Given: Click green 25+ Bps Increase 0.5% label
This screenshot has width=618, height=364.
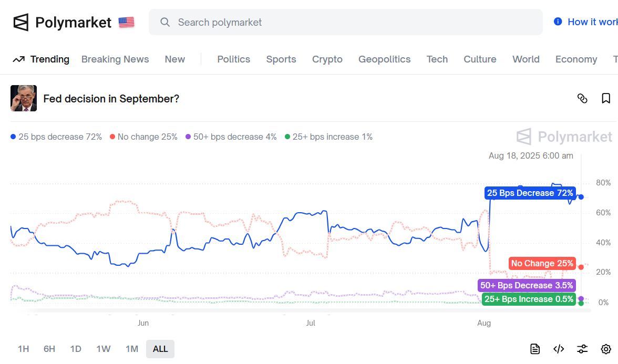Looking at the screenshot, I should tap(529, 299).
